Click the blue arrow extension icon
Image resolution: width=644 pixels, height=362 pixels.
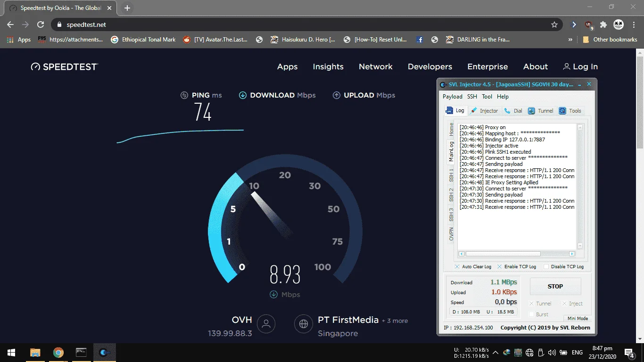(x=574, y=25)
